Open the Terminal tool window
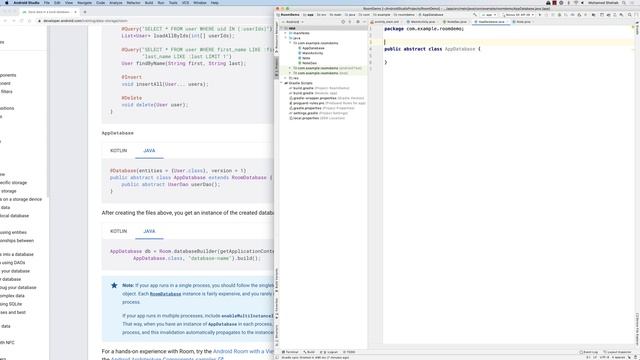Viewport: 640px width, 360px height. pos(291,352)
